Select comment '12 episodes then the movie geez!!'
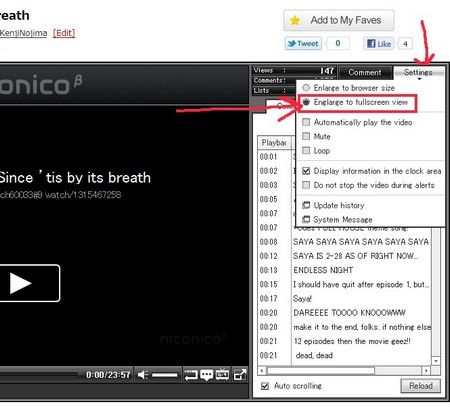 (x=352, y=341)
